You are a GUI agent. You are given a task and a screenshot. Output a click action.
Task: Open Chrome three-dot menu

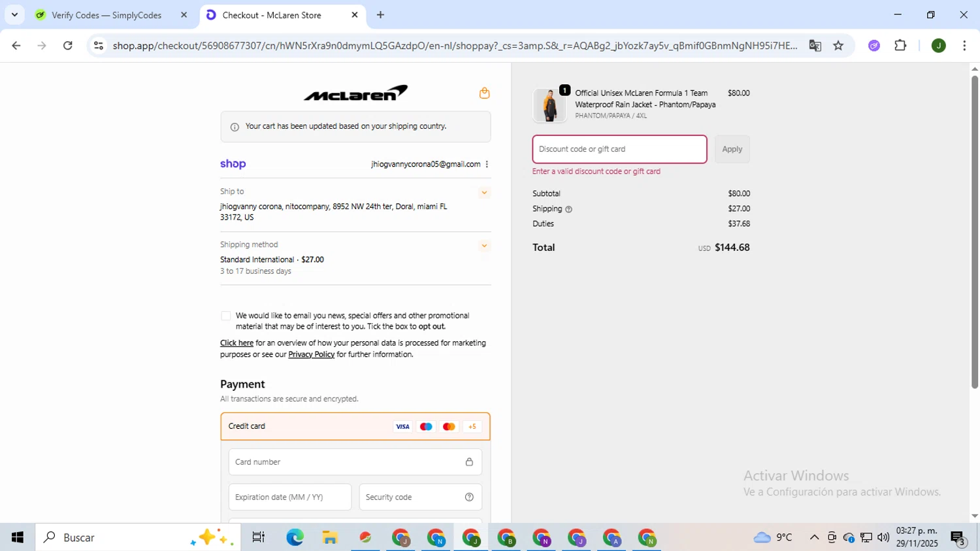[964, 45]
